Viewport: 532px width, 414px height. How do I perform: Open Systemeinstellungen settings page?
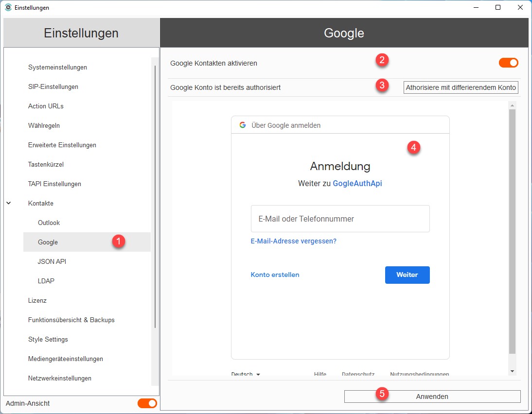click(57, 67)
